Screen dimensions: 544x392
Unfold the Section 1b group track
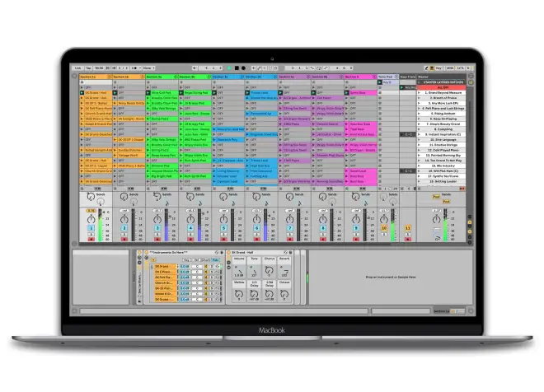pos(143,77)
